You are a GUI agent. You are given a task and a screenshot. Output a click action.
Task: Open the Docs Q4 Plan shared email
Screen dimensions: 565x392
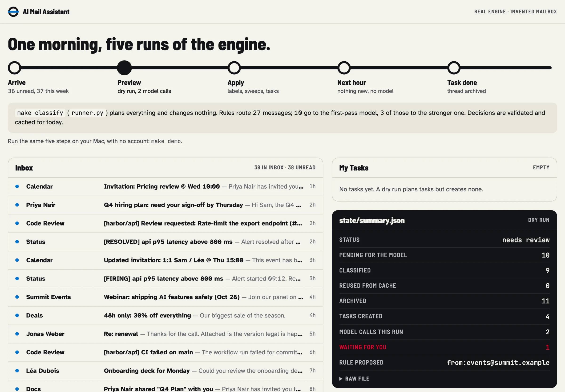165,386
